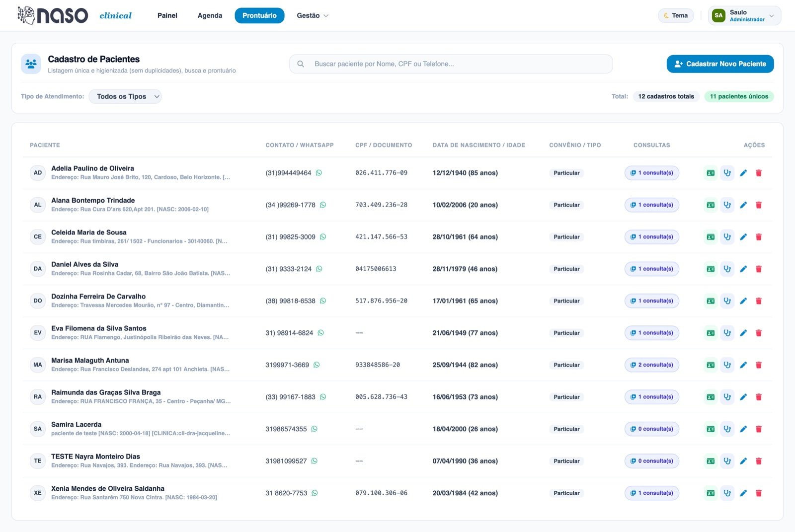
Task: Edit Marisa Malaguth Antuna's record
Action: (x=743, y=365)
